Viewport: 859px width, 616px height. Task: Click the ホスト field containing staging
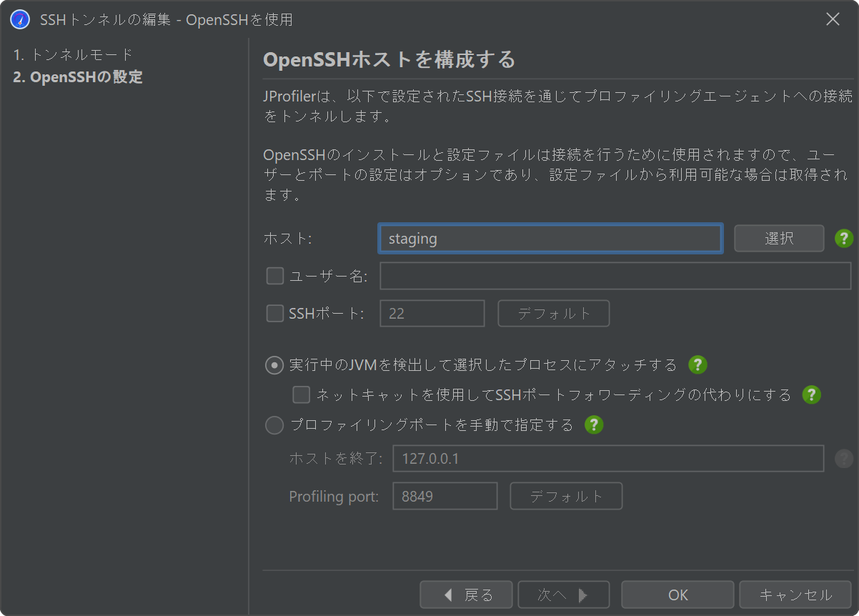point(550,239)
